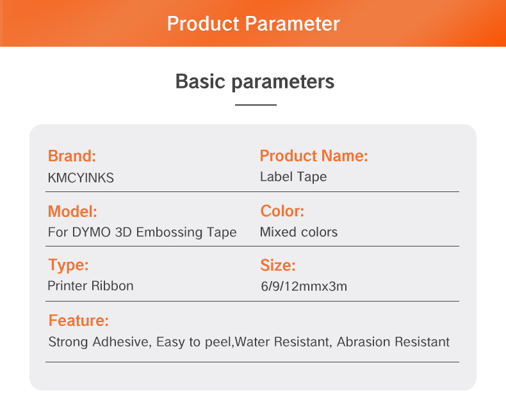Image resolution: width=506 pixels, height=420 pixels.
Task: Select the "Brand:" label
Action: tap(72, 156)
